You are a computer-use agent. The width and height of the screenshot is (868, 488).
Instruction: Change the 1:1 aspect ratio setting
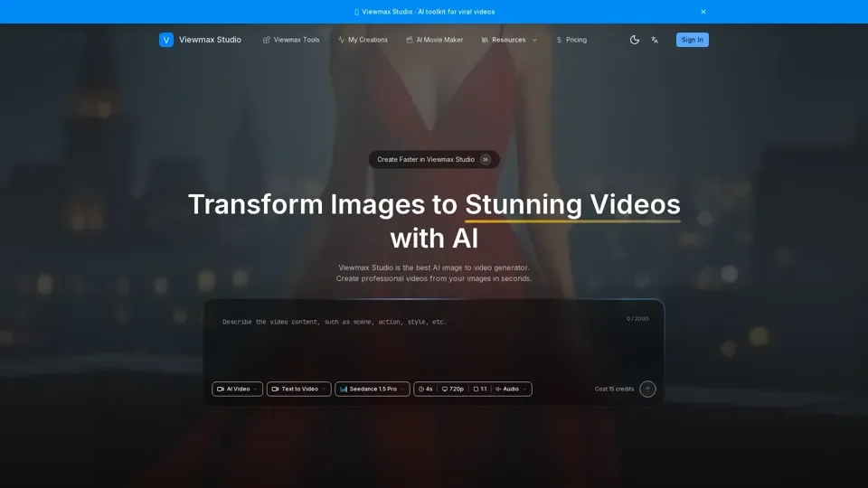coord(480,389)
